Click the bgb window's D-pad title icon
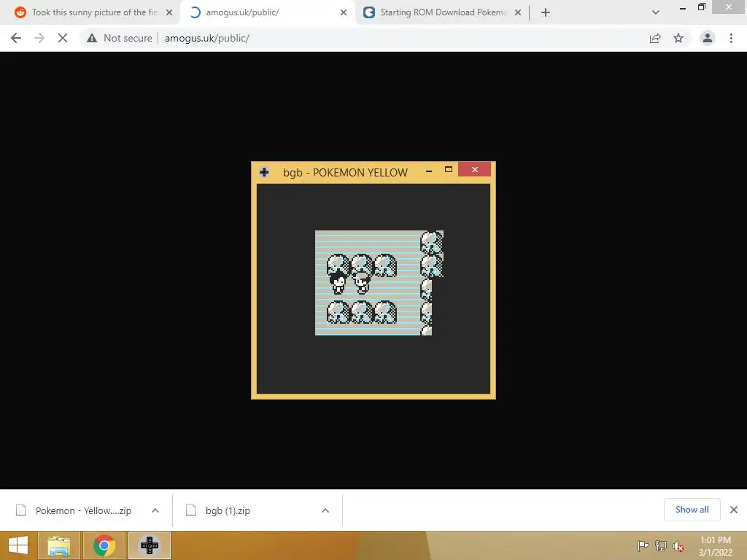The width and height of the screenshot is (747, 560). tap(264, 172)
